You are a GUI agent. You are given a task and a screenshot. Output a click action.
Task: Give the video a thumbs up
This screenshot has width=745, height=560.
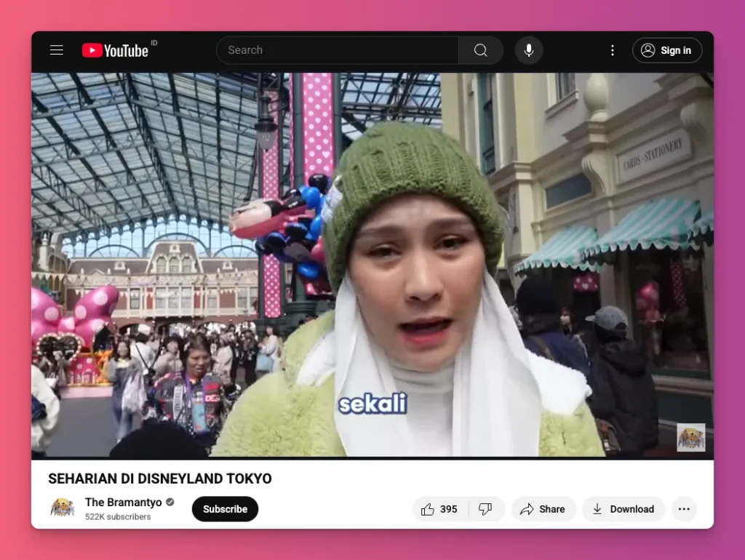(429, 509)
